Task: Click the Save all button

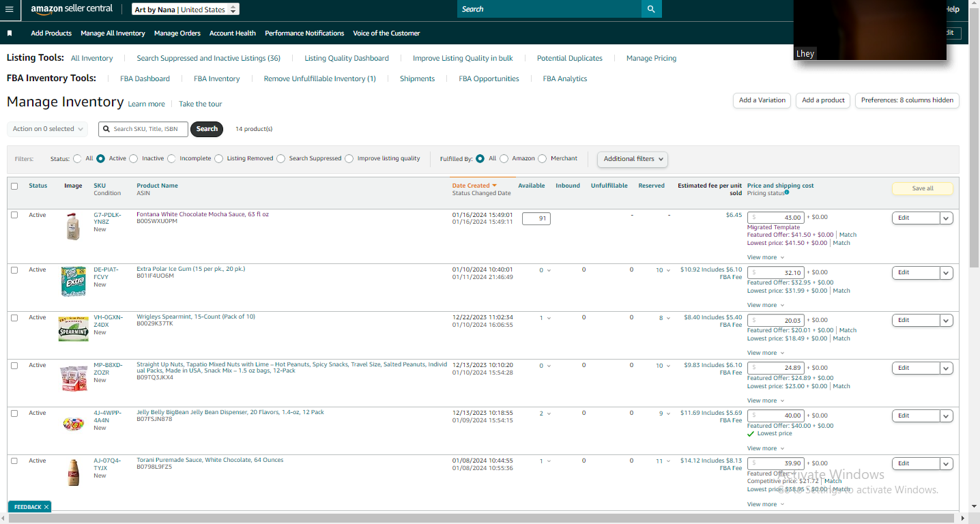Action: pos(923,188)
